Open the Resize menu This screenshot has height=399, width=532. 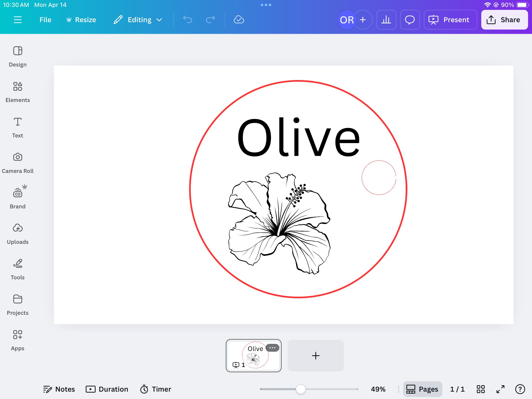pyautogui.click(x=81, y=20)
